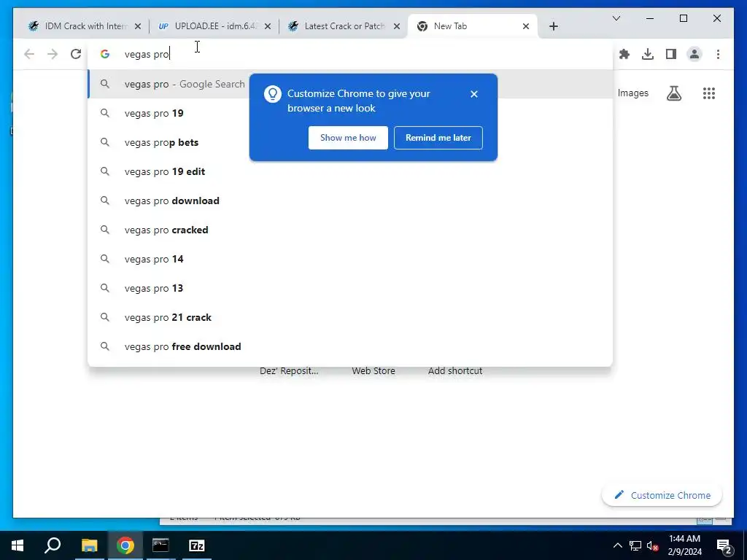This screenshot has width=747, height=560.
Task: Close the IDM Crack tab
Action: tap(138, 26)
